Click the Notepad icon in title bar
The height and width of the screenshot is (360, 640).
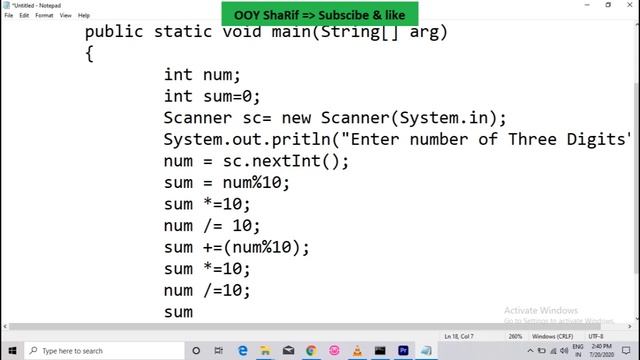click(x=7, y=5)
